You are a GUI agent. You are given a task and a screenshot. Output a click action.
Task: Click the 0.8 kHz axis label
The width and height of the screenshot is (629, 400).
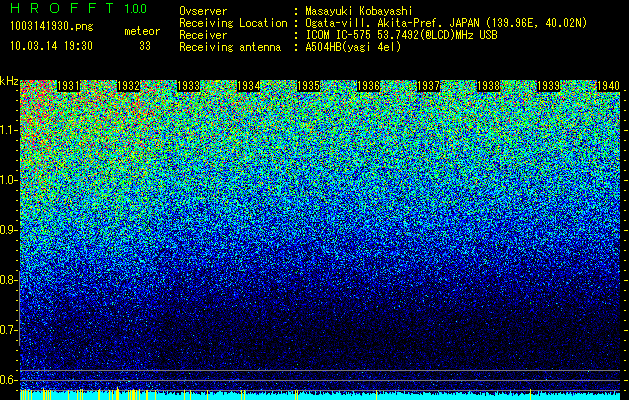point(8,280)
